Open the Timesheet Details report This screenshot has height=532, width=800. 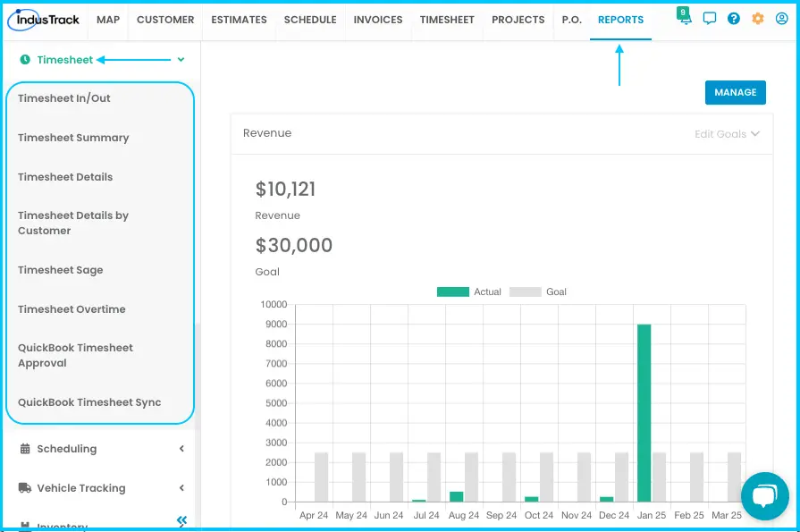pos(65,177)
